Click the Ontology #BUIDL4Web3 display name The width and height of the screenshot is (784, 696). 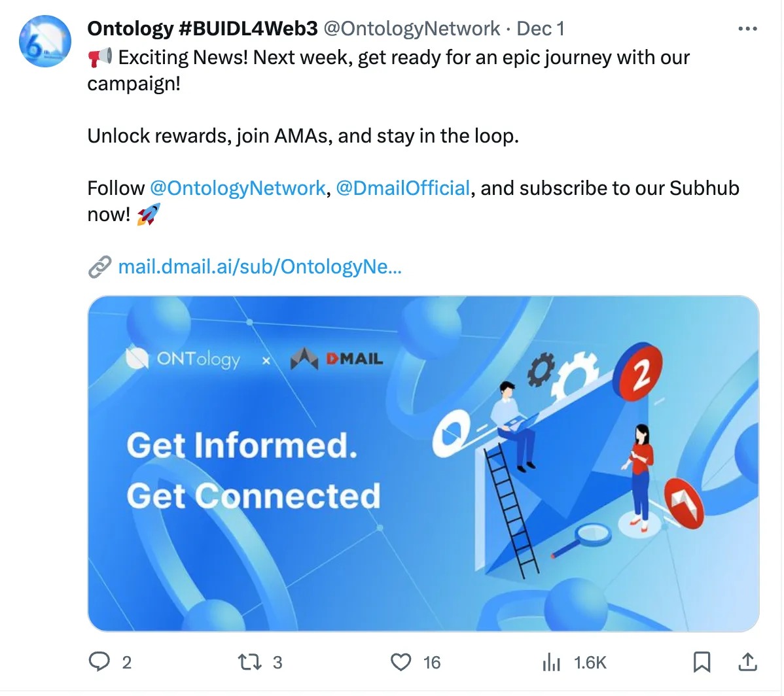(x=202, y=29)
